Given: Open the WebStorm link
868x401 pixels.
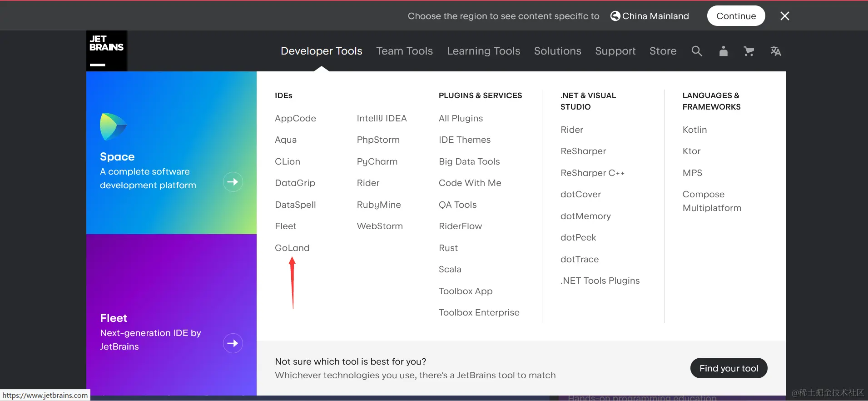Looking at the screenshot, I should coord(380,226).
